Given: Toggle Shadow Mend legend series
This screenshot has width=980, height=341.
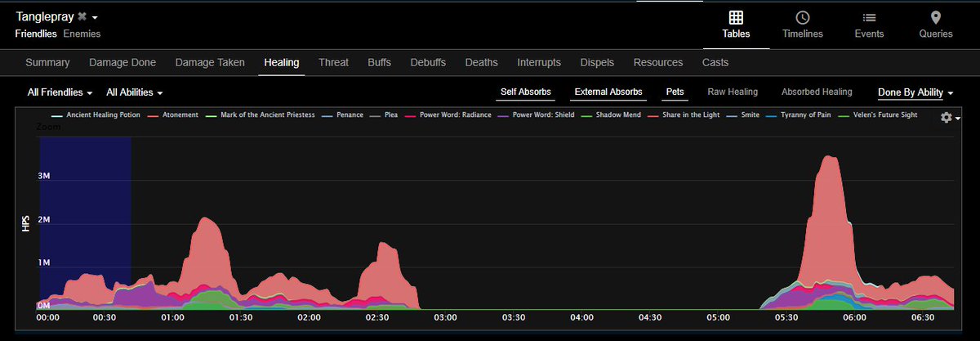Looking at the screenshot, I should (612, 115).
